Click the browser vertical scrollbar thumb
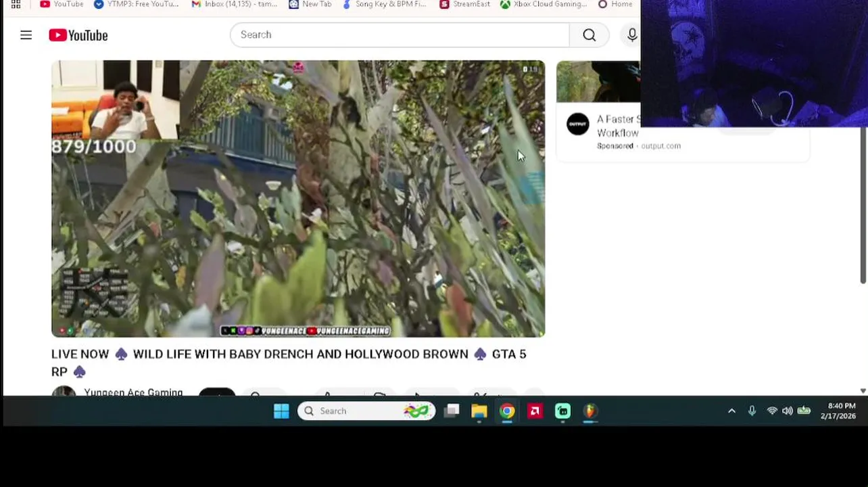Screen dimensions: 868x487 pos(863,206)
